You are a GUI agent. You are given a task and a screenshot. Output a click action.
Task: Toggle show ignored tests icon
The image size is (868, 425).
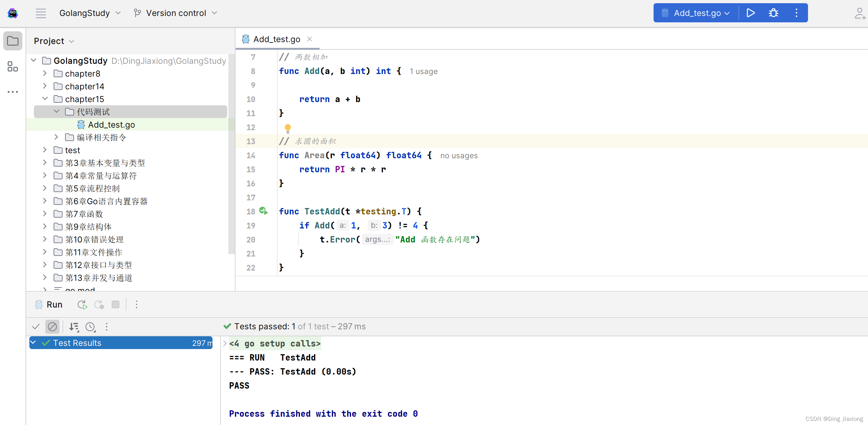pyautogui.click(x=52, y=327)
